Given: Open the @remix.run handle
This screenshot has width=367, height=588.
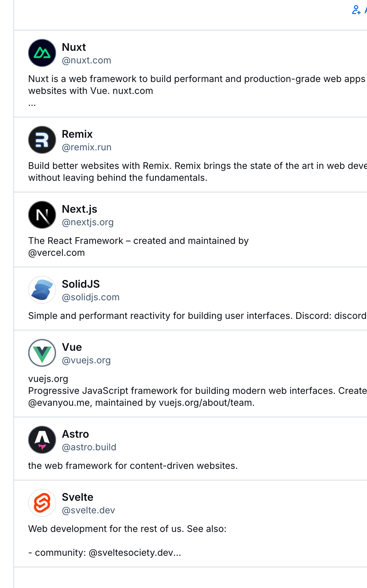Looking at the screenshot, I should [x=87, y=148].
